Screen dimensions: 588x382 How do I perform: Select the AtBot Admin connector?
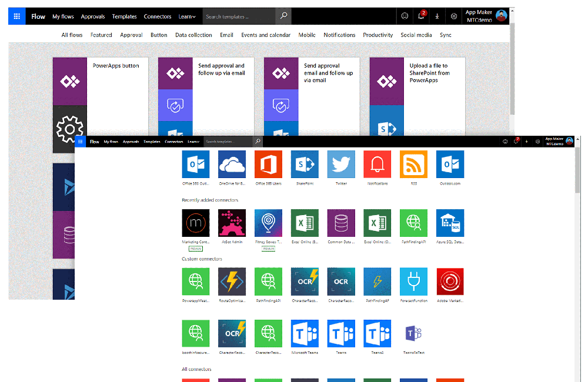click(232, 223)
